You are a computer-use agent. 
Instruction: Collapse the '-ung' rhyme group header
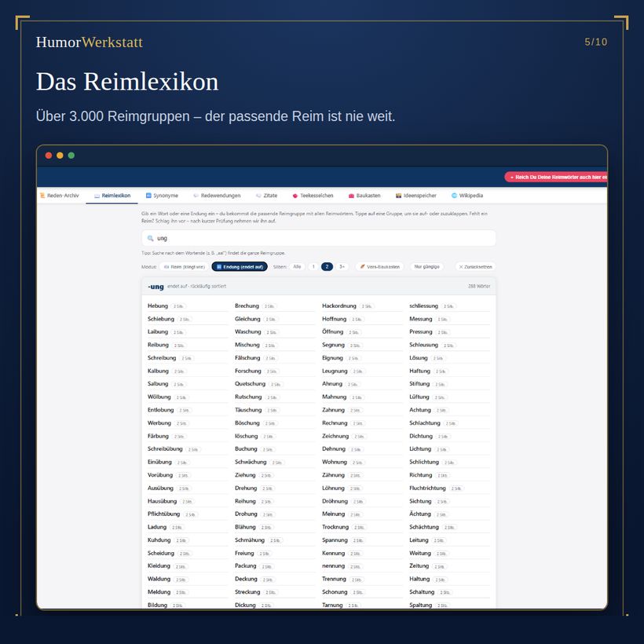point(318,287)
